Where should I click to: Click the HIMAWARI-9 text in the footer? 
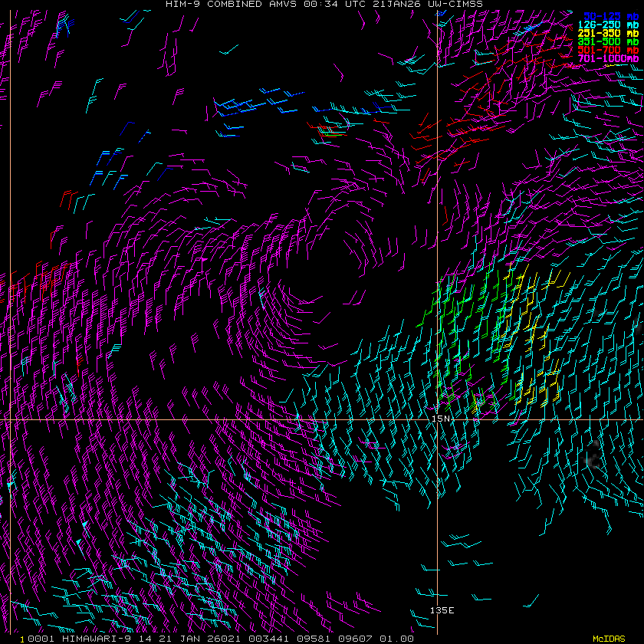pos(97,639)
